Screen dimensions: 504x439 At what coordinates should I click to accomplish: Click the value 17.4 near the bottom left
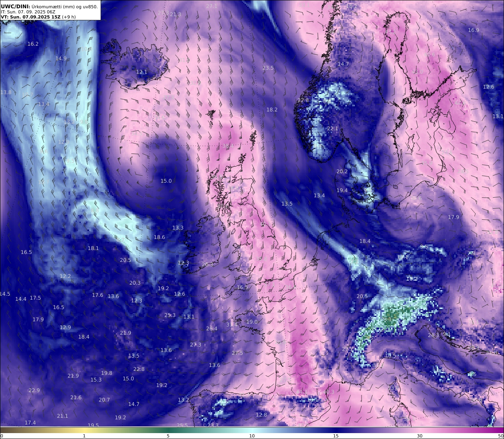coord(30,422)
